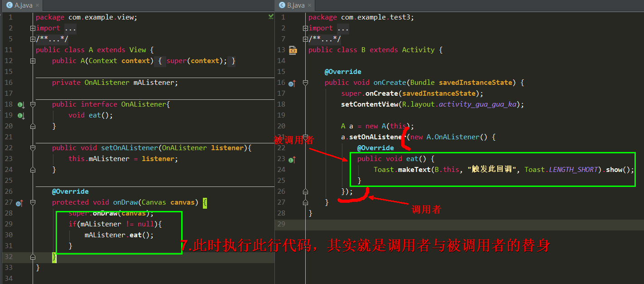Click line number 29 in B.java gutter
The image size is (644, 284).
pyautogui.click(x=281, y=224)
